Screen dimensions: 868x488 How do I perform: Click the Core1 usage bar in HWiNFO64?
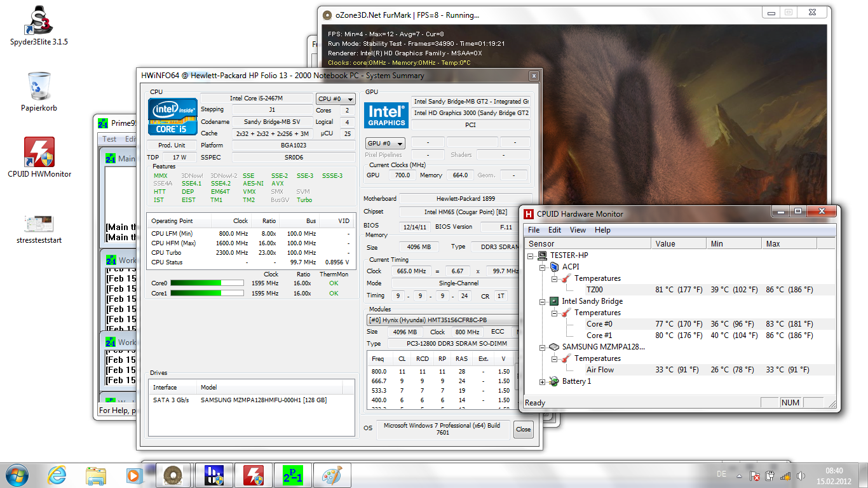207,293
